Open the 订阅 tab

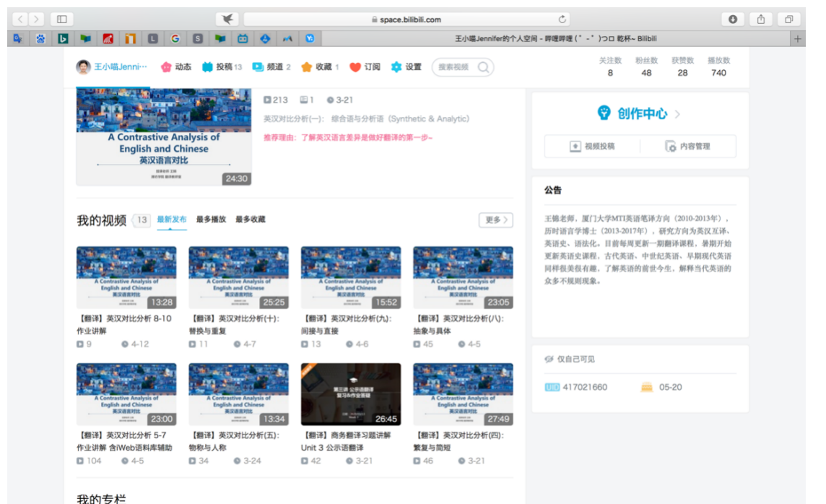(x=365, y=67)
